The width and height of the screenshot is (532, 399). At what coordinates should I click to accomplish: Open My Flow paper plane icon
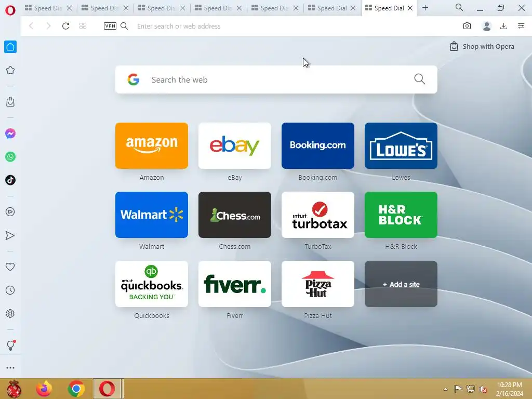(x=10, y=235)
